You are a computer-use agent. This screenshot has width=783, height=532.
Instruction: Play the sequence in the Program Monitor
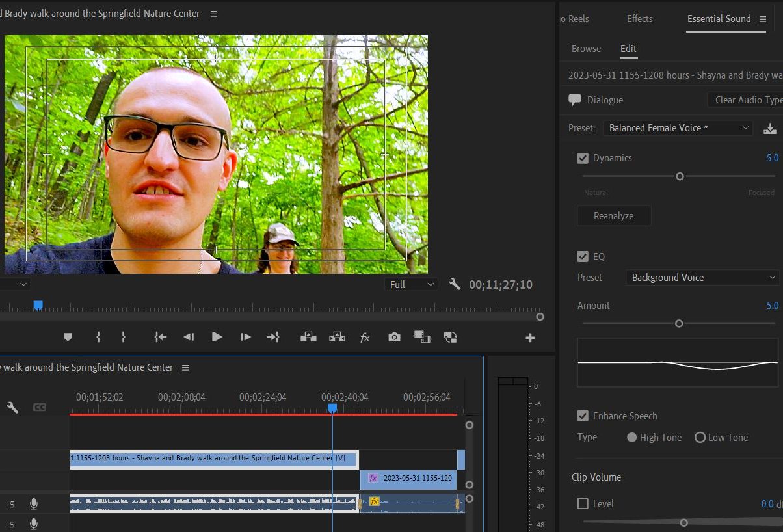pyautogui.click(x=217, y=337)
